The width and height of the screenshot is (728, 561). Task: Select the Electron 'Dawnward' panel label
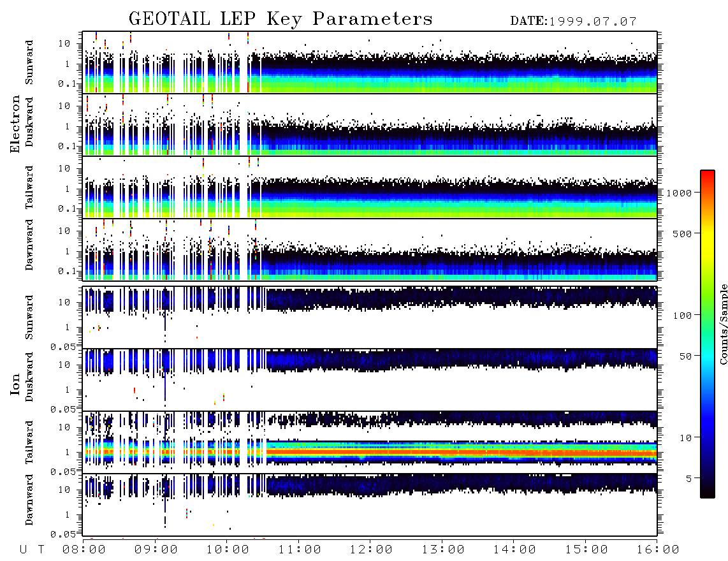(29, 245)
